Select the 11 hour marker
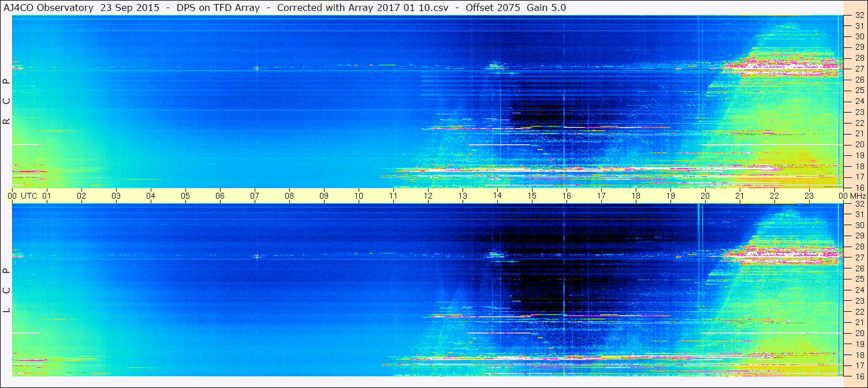Viewport: 868px width, 388px height. tap(393, 196)
